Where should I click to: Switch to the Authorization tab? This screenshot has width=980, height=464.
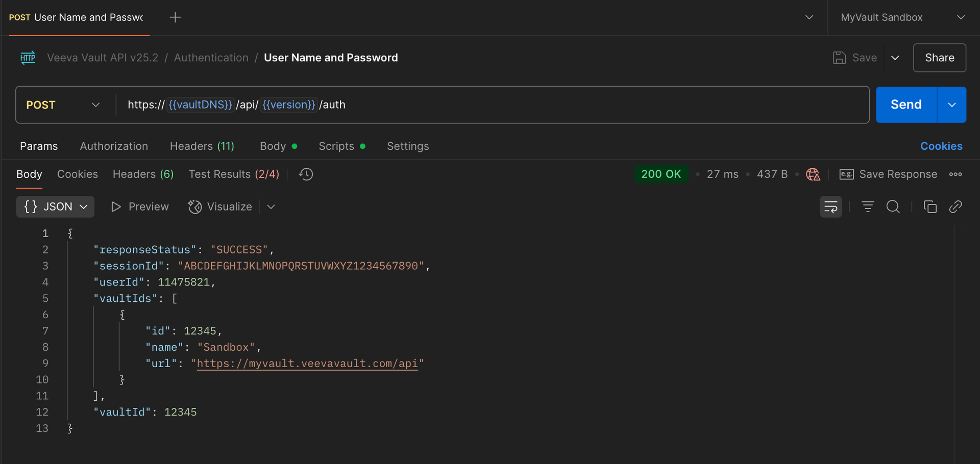tap(114, 146)
